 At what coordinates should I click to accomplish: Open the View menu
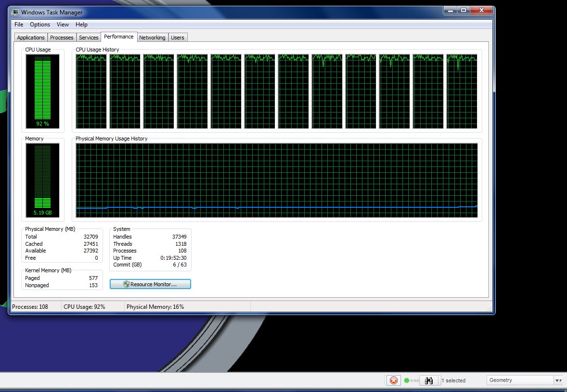click(x=63, y=25)
